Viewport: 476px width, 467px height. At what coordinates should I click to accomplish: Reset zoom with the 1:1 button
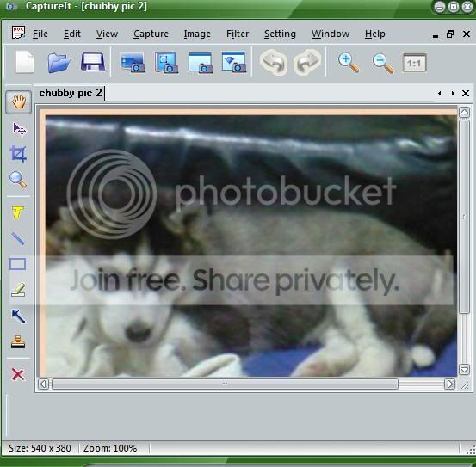(414, 63)
